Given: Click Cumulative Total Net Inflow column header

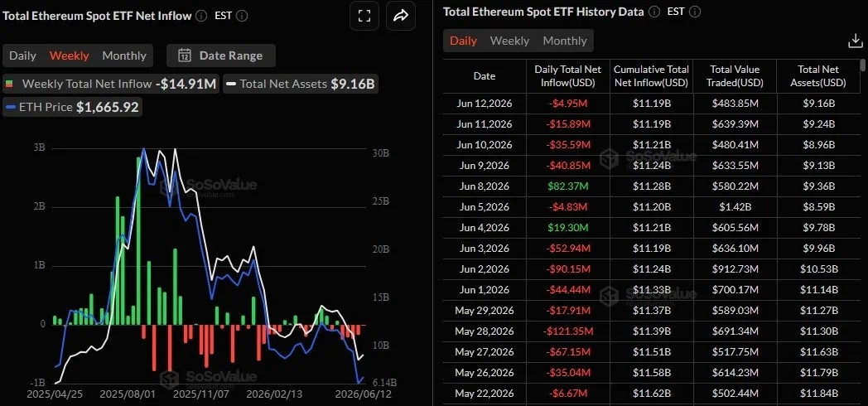Looking at the screenshot, I should coord(652,76).
